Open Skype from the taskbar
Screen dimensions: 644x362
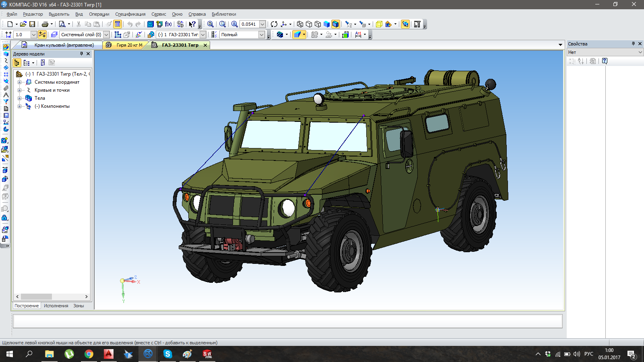point(168,354)
